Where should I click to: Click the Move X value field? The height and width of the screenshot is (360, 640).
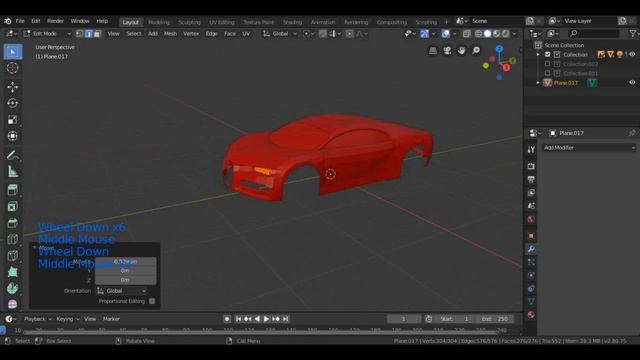tap(125, 261)
